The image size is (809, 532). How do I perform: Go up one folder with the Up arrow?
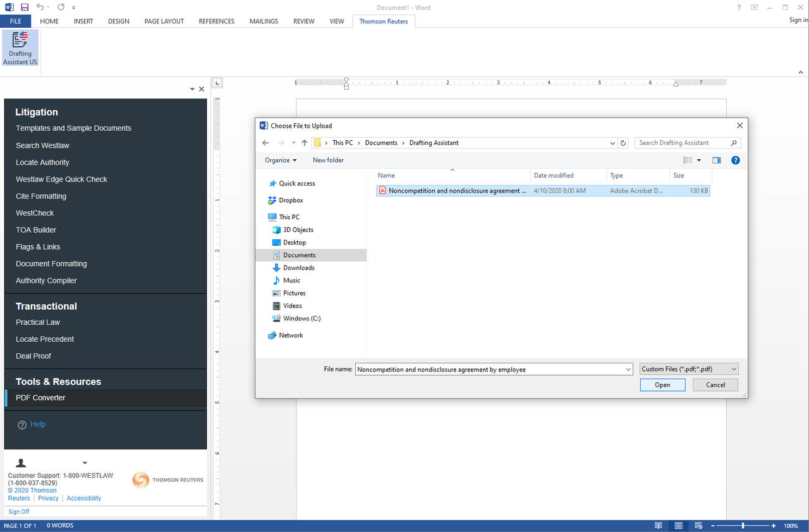(305, 143)
